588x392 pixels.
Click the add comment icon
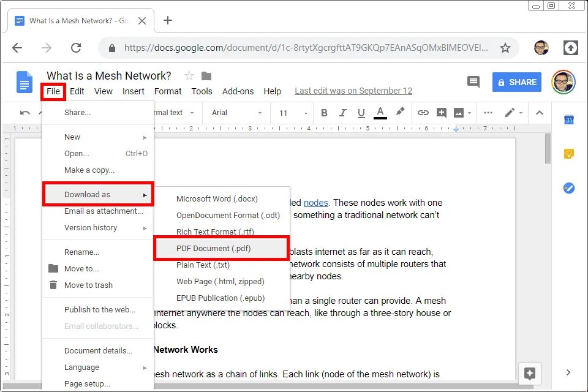442,113
